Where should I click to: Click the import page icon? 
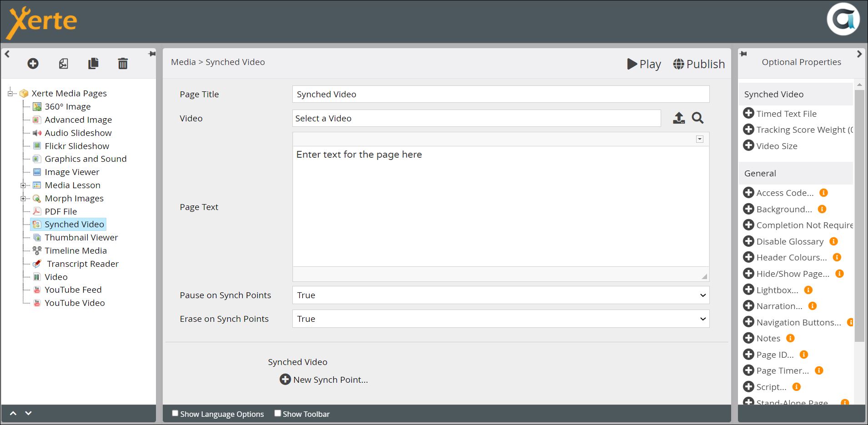(x=64, y=64)
